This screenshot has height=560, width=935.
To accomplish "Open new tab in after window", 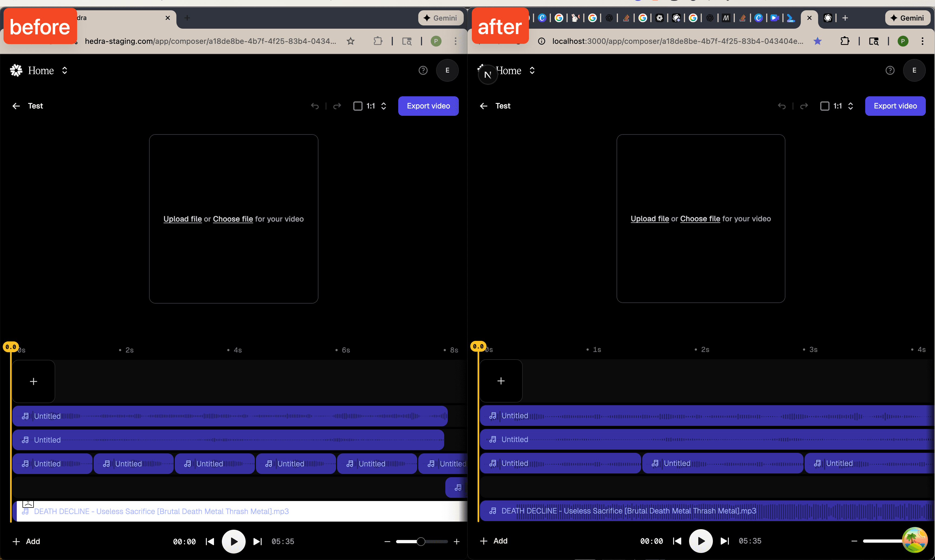I will pyautogui.click(x=845, y=18).
